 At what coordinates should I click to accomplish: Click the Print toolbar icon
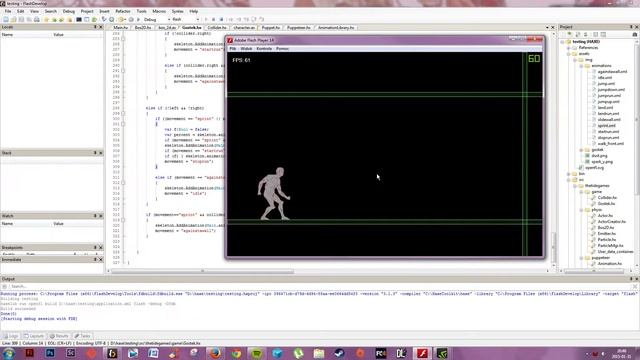(37, 19)
